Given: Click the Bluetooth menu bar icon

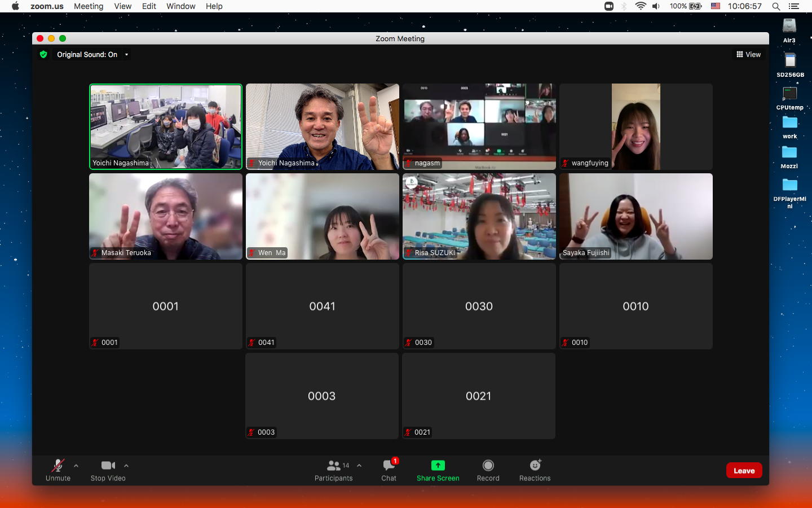Looking at the screenshot, I should (x=624, y=6).
